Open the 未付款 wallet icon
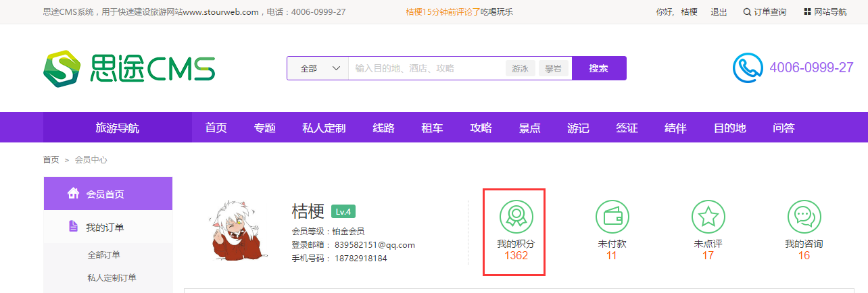Image resolution: width=868 pixels, height=293 pixels. pyautogui.click(x=612, y=216)
